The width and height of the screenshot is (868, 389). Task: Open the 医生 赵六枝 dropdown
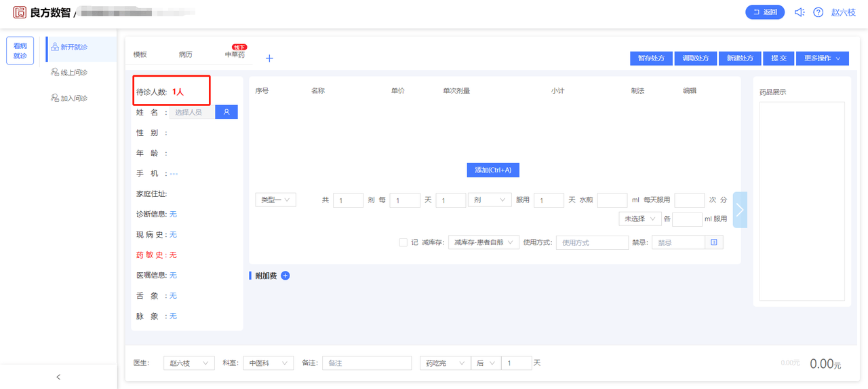[x=189, y=363]
